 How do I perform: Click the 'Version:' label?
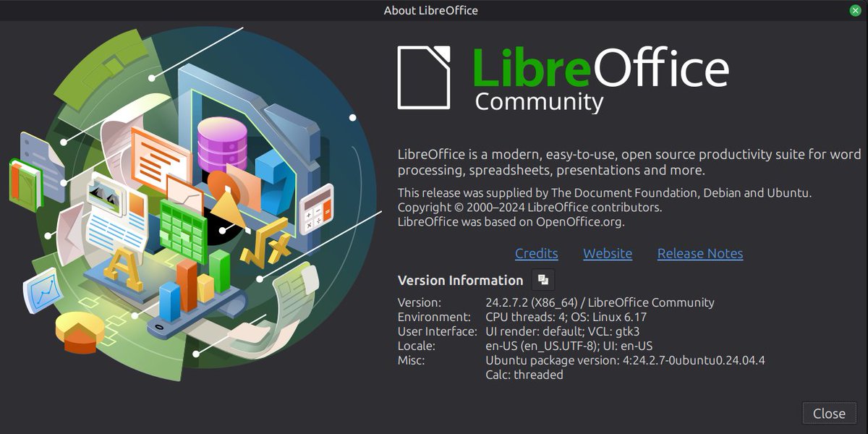point(420,302)
